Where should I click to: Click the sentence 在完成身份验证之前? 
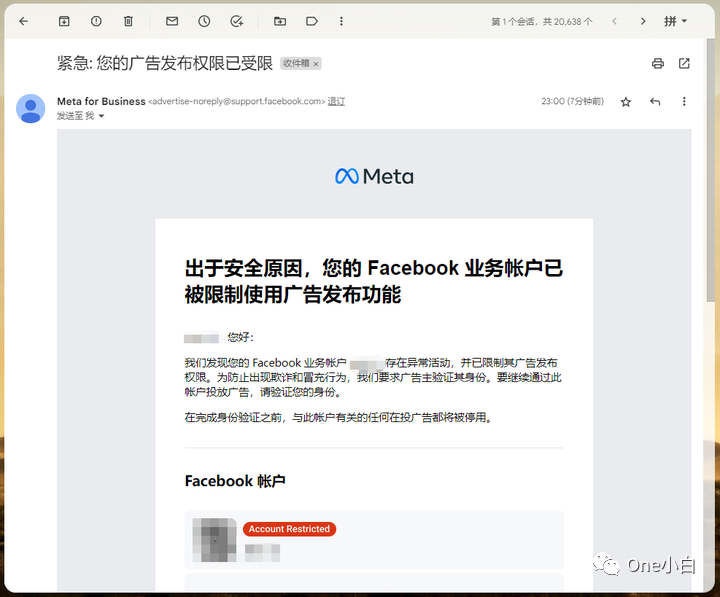[x=339, y=417]
